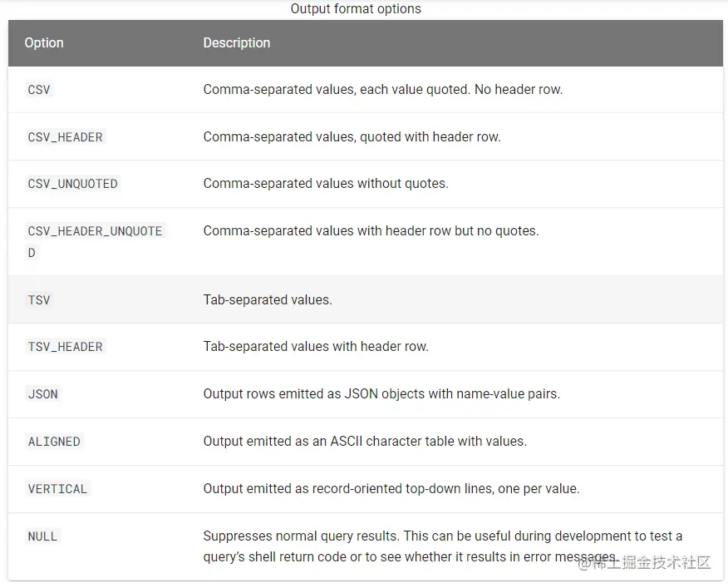728x588 pixels.
Task: Click the "Description" column header
Action: [x=237, y=43]
